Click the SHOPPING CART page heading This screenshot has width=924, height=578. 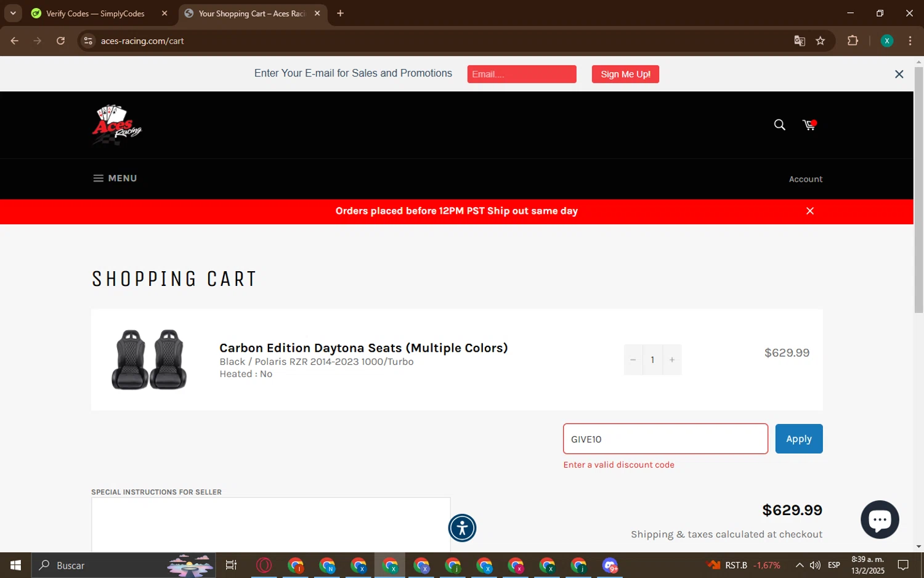[174, 279]
